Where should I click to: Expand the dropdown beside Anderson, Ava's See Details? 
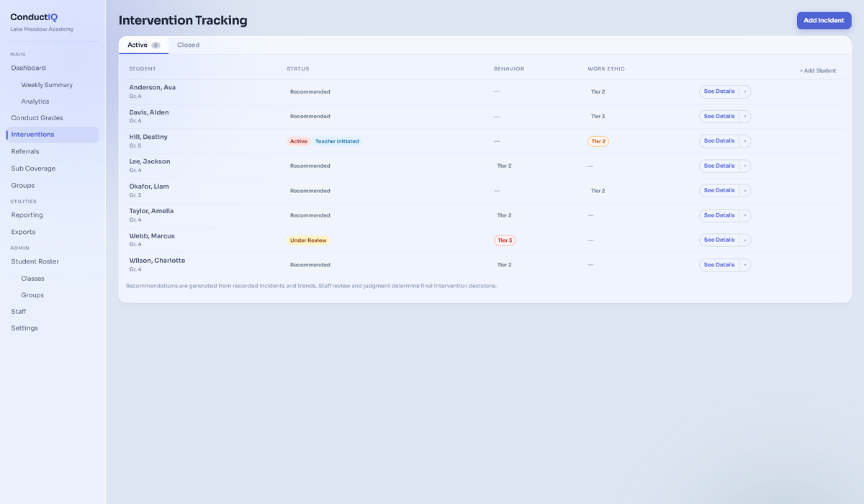[x=746, y=91]
